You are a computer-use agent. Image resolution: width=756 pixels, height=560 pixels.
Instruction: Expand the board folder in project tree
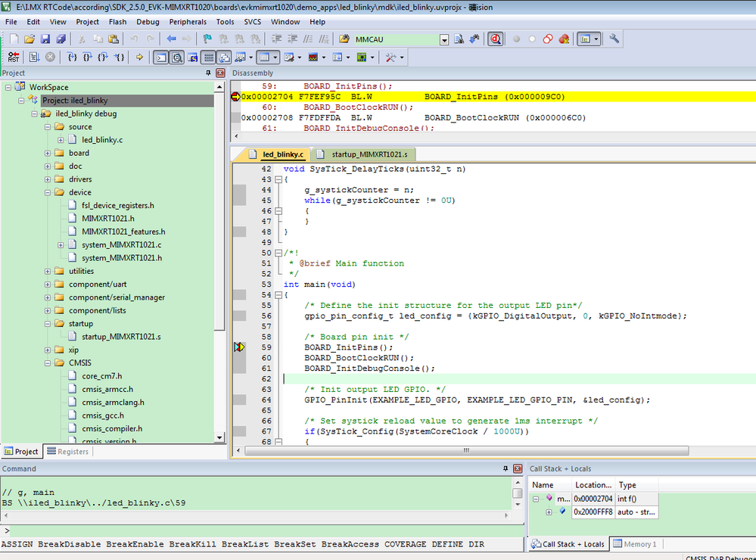(x=48, y=153)
